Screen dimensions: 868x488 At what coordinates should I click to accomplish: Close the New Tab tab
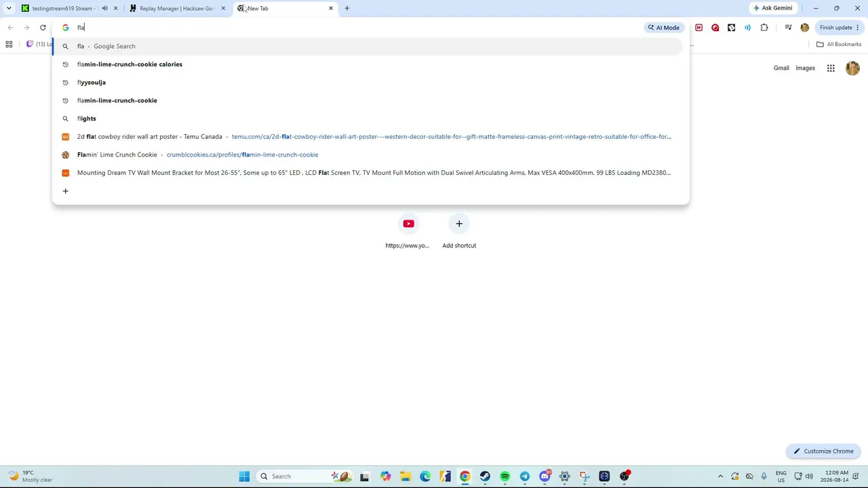(x=331, y=8)
